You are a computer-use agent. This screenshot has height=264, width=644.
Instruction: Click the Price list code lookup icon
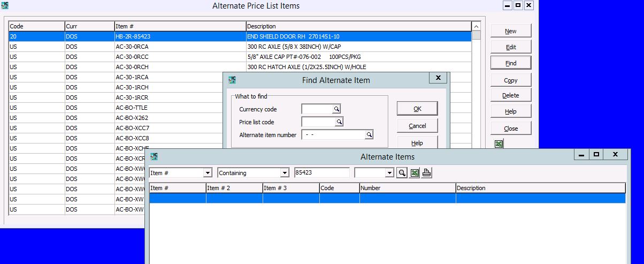[x=339, y=122]
